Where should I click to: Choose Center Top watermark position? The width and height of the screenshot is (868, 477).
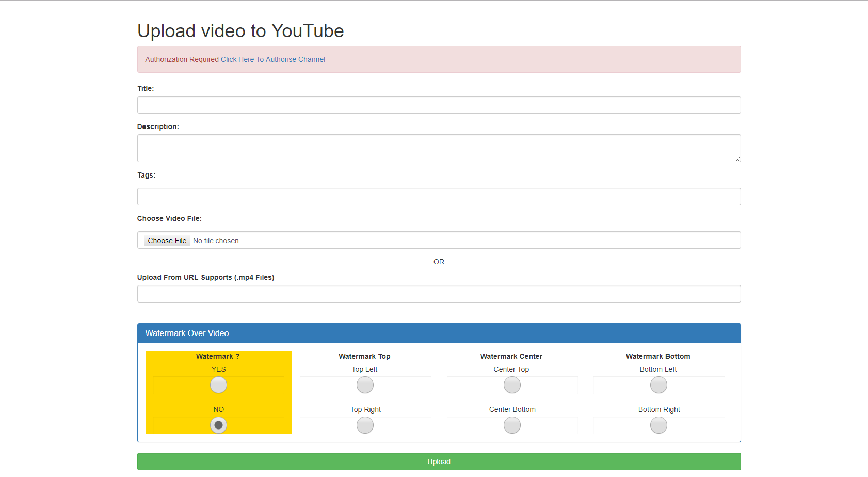512,385
